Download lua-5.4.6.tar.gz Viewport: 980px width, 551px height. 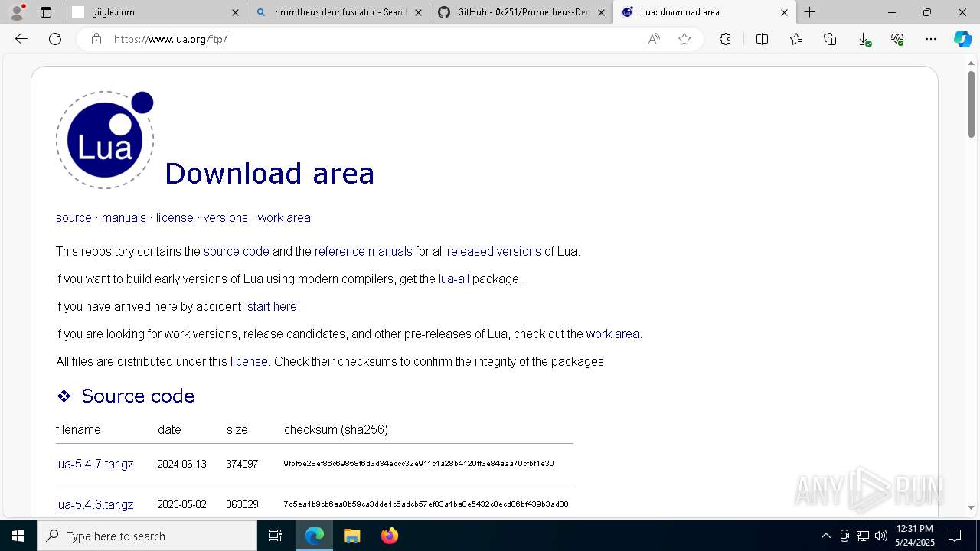pyautogui.click(x=95, y=504)
